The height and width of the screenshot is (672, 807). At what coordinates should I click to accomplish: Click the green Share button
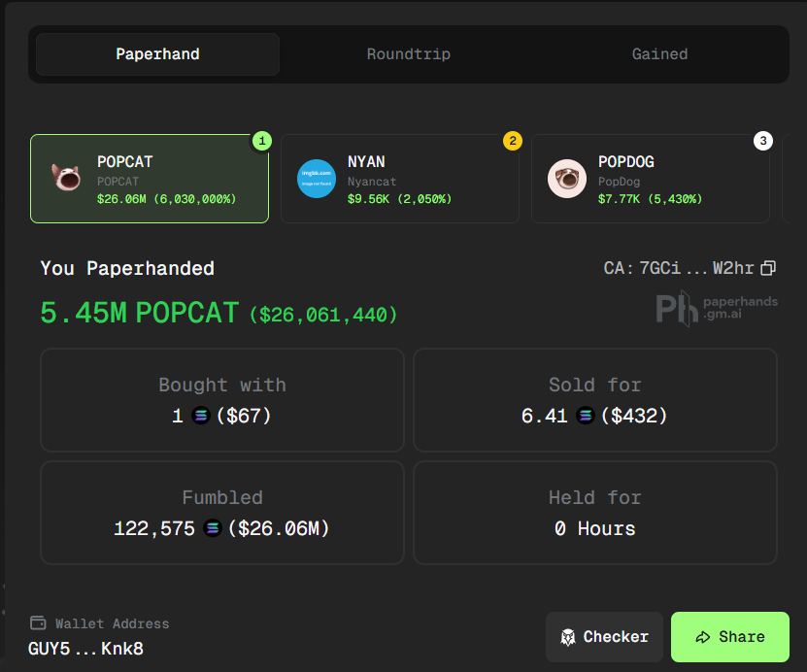click(730, 637)
